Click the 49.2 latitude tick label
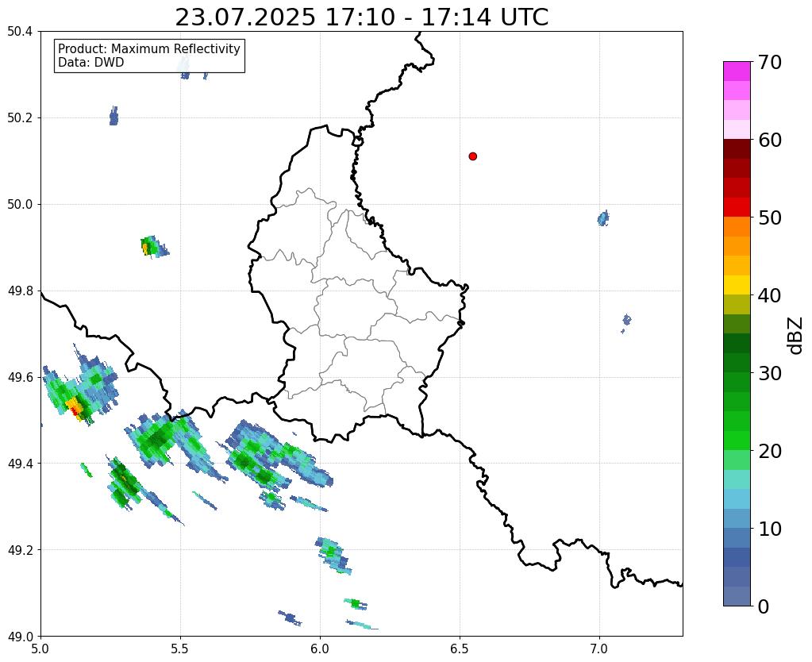 [x=20, y=550]
